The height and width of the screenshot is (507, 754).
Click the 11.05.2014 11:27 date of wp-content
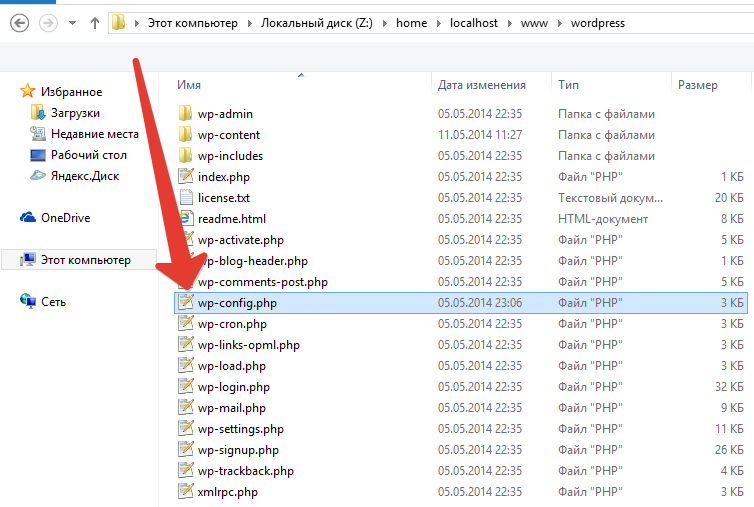tap(480, 135)
